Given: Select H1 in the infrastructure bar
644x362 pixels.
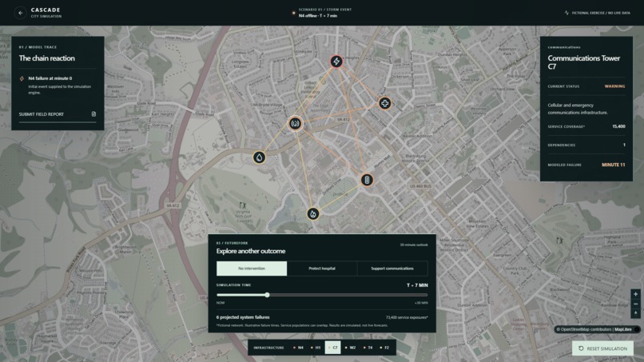Looking at the screenshot, I should tap(316, 348).
